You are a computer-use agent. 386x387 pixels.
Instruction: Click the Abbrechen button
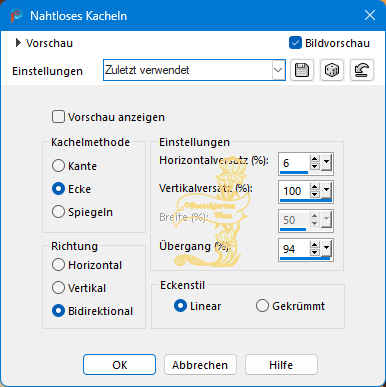tap(200, 365)
